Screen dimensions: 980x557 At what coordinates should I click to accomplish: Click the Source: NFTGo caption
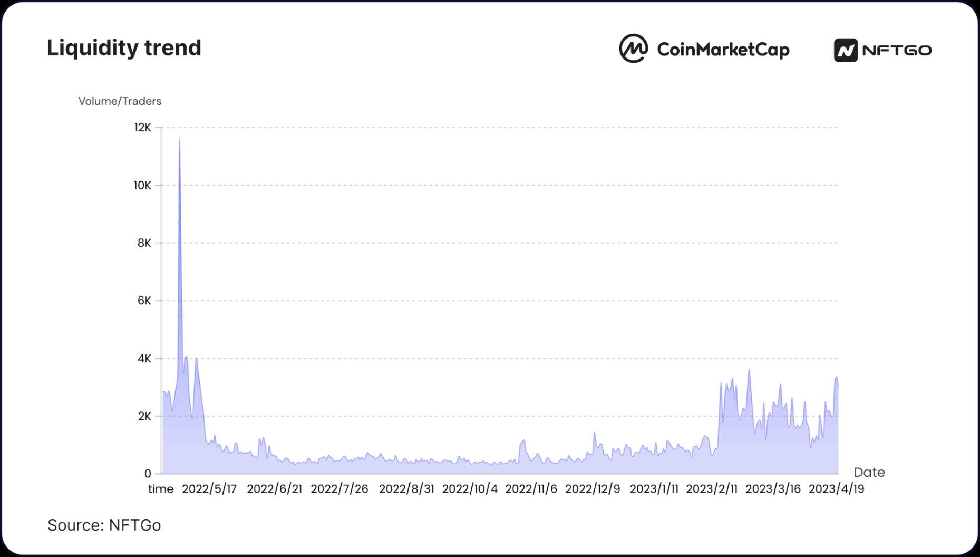pos(104,525)
